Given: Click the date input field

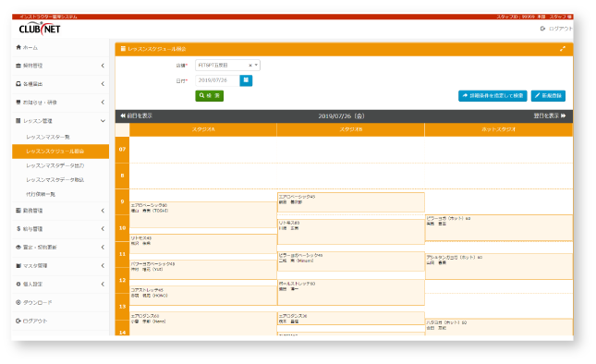Looking at the screenshot, I should 217,80.
